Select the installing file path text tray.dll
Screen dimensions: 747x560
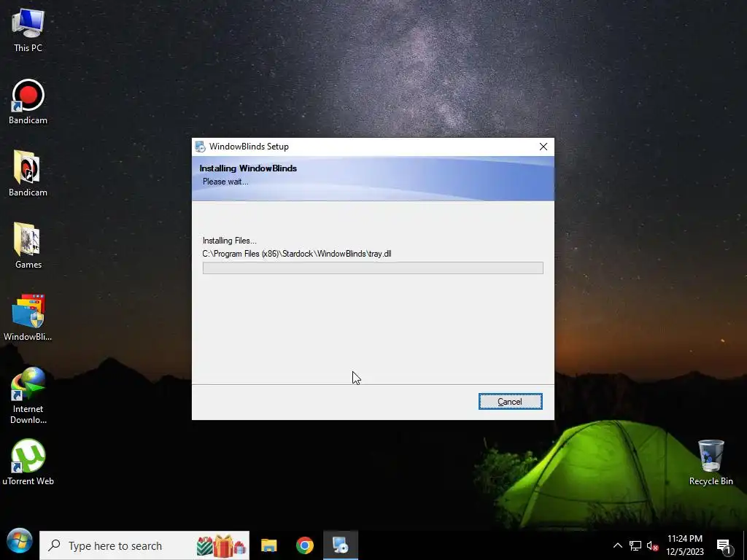tap(297, 254)
